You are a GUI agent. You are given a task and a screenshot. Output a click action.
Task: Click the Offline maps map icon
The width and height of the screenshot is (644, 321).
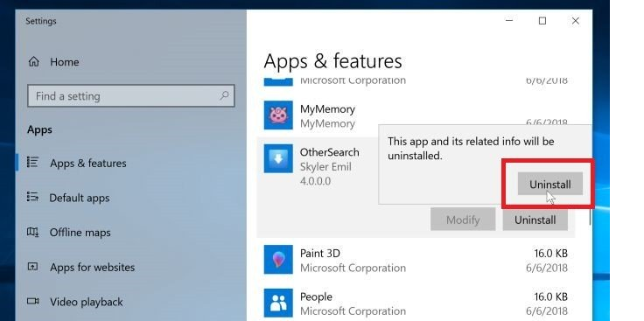coord(33,232)
